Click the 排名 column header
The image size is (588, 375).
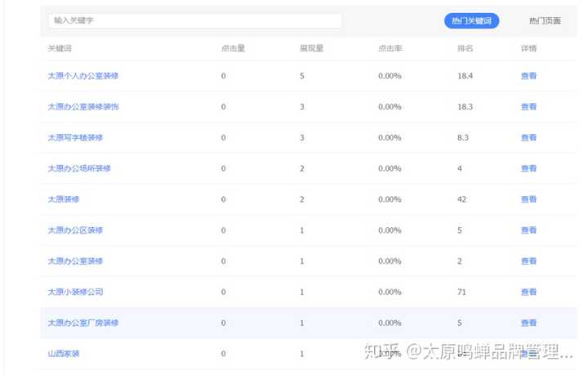click(465, 48)
